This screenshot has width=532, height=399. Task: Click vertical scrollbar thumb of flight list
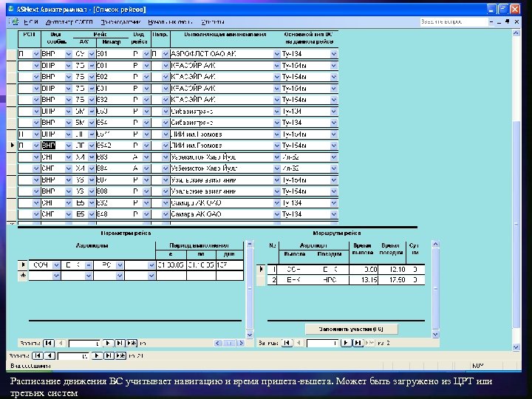point(516,224)
